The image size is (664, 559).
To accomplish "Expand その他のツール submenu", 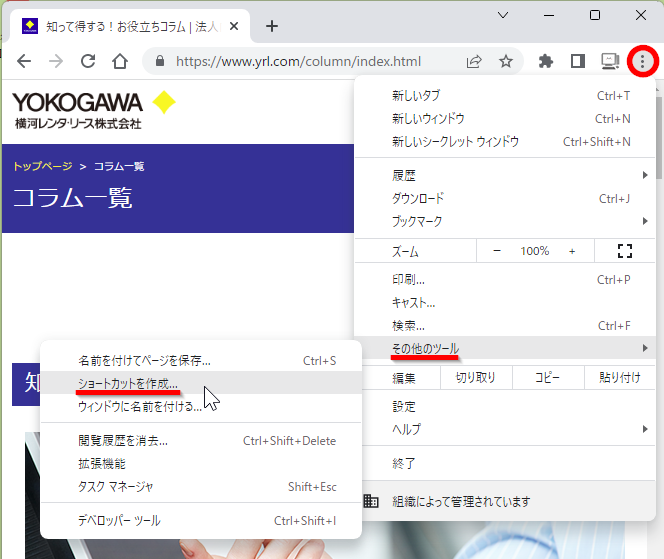I will [505, 348].
